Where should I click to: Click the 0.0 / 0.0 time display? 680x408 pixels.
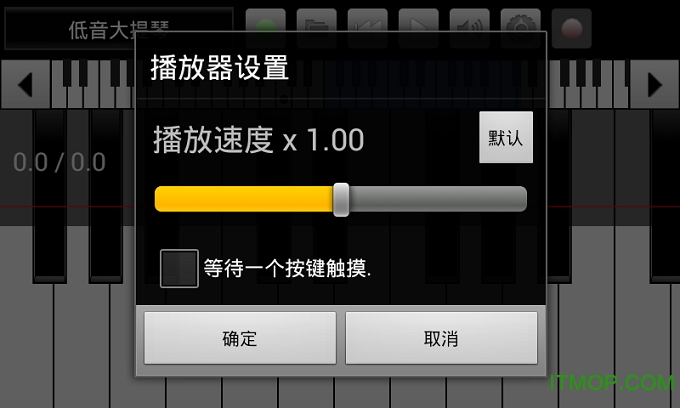pos(59,162)
